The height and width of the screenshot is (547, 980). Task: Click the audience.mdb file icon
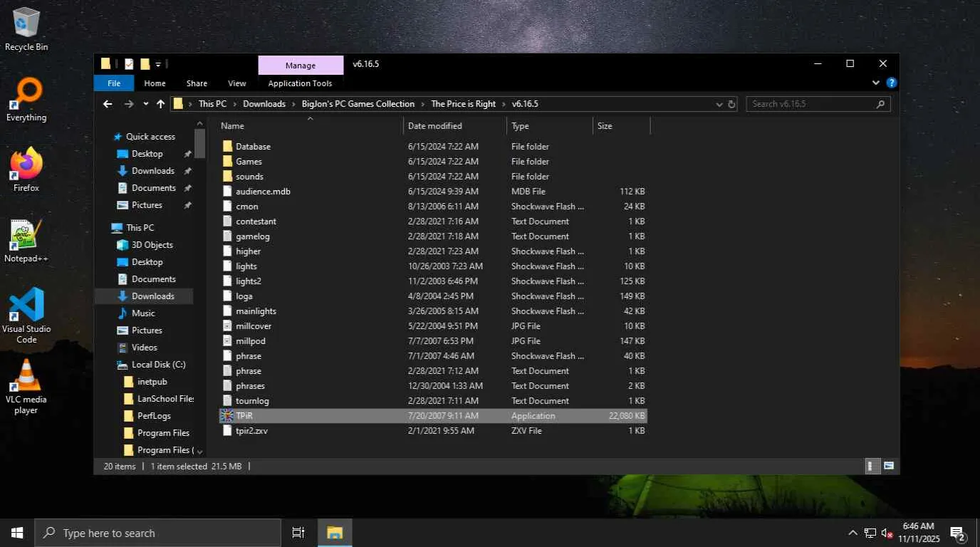(x=227, y=192)
